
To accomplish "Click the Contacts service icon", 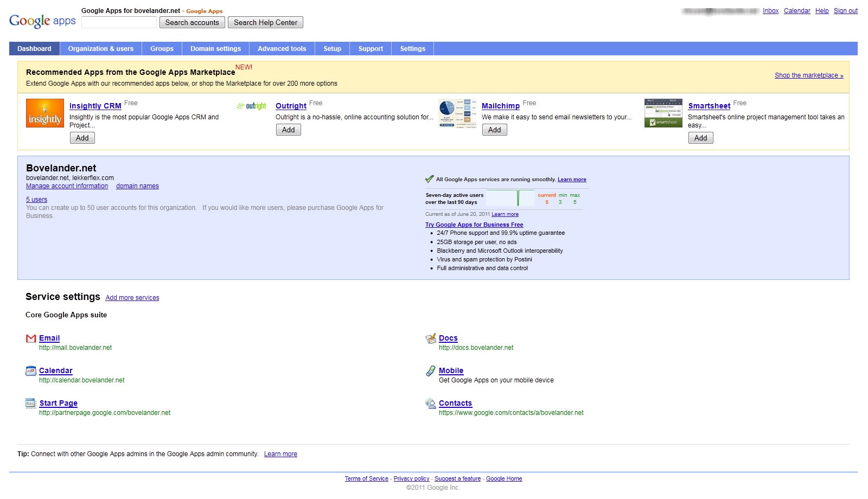I will click(431, 404).
